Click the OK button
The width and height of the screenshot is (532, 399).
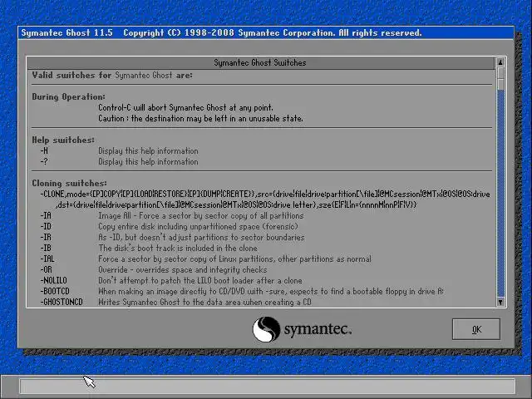pyautogui.click(x=476, y=329)
